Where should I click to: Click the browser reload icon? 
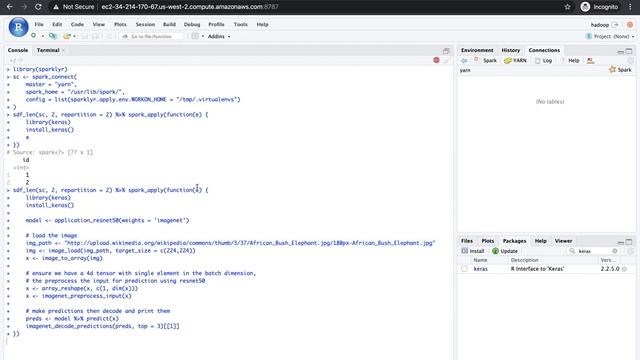pos(38,7)
